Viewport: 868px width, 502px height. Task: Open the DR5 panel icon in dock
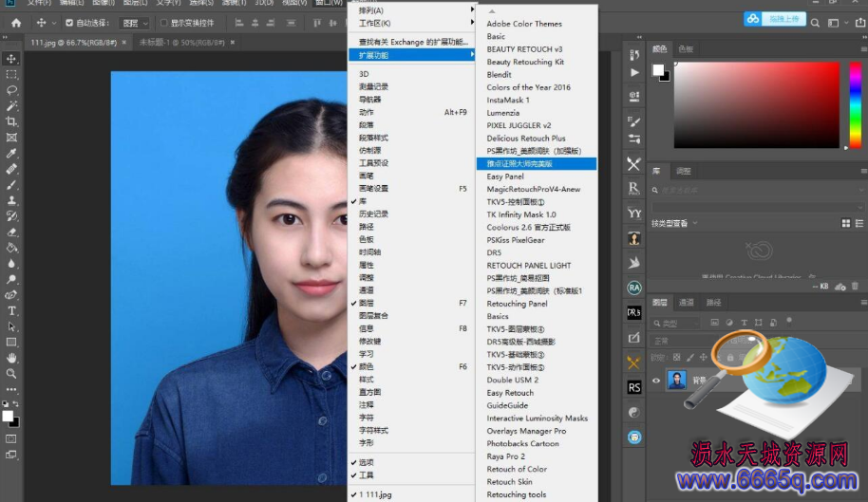(x=634, y=312)
